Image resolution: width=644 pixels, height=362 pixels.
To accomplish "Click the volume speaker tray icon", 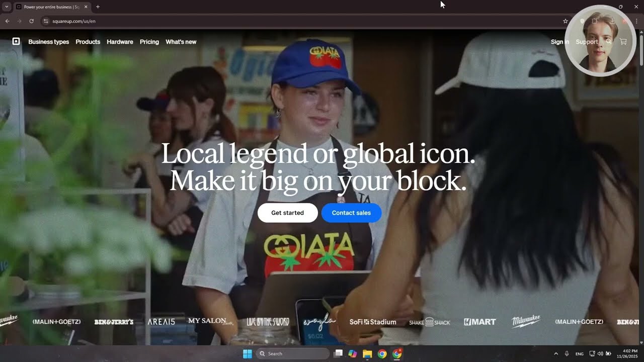I will pyautogui.click(x=600, y=353).
